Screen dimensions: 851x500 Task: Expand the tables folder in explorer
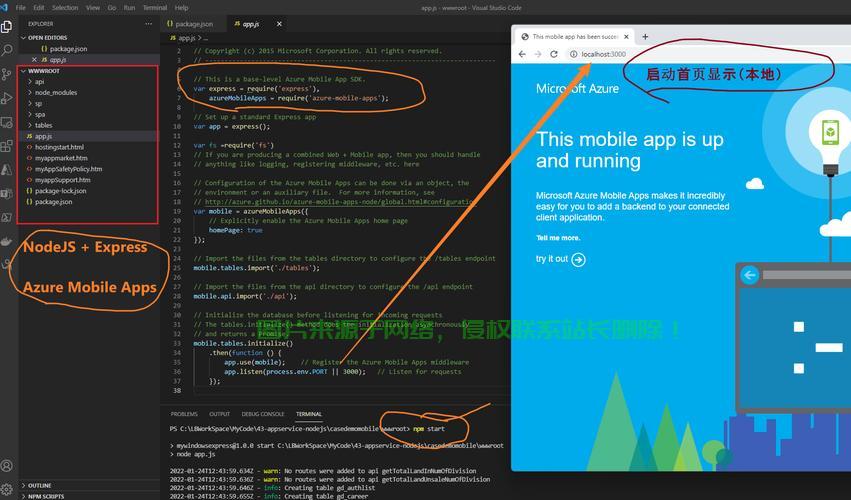(44, 125)
